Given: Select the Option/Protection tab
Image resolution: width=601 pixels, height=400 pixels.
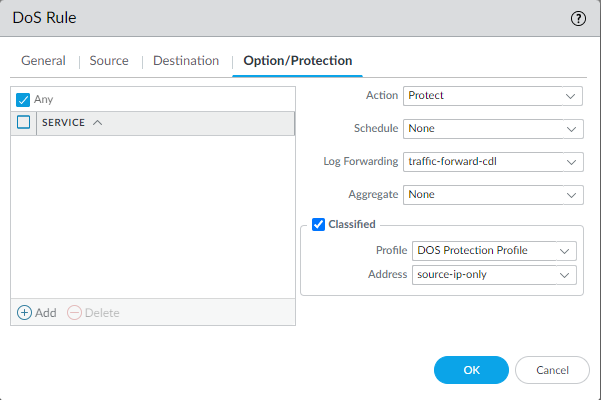Looking at the screenshot, I should [x=298, y=61].
